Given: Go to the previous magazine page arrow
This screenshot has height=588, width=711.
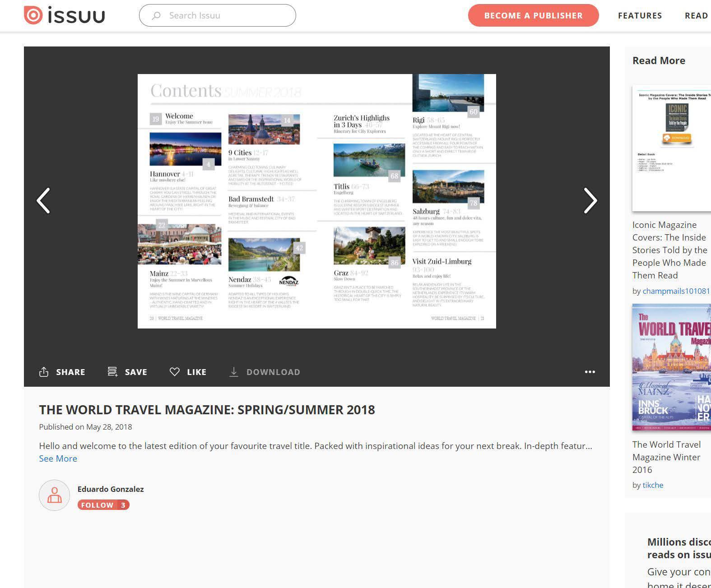Looking at the screenshot, I should (x=43, y=200).
